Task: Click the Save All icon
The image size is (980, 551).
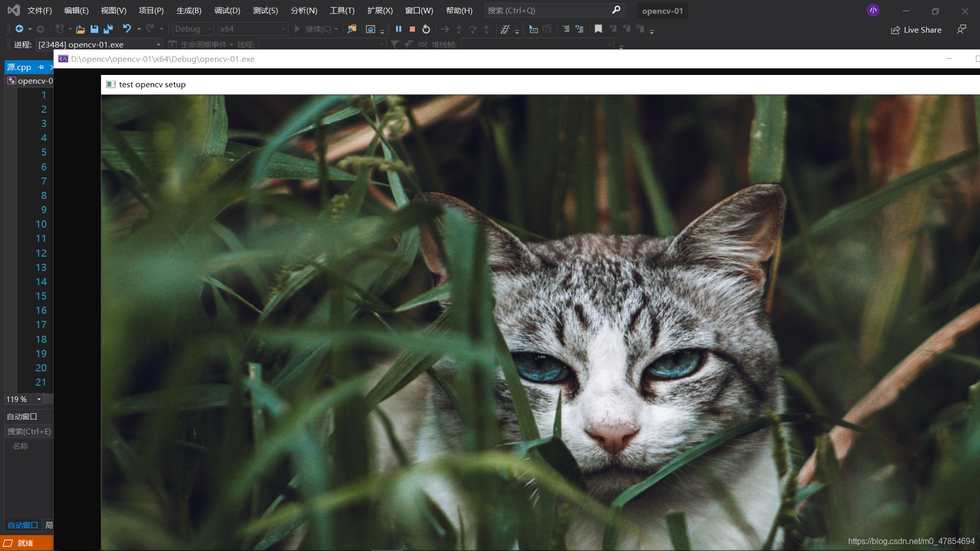Action: 108,29
